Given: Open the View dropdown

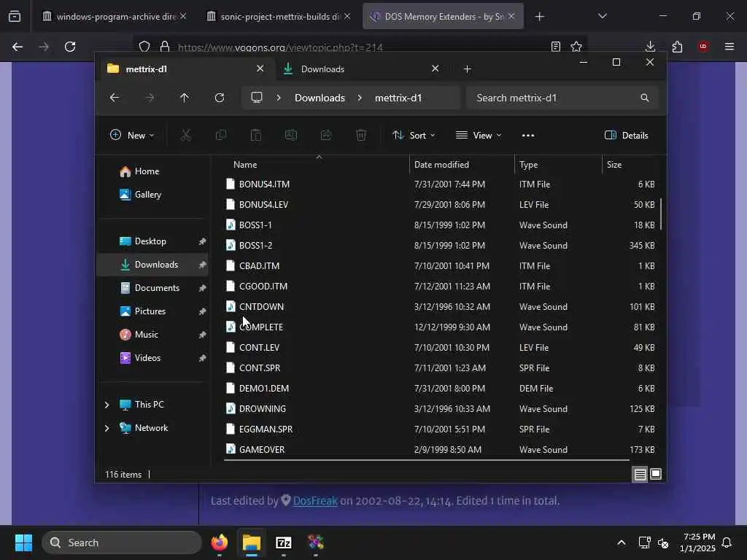Looking at the screenshot, I should (x=479, y=135).
